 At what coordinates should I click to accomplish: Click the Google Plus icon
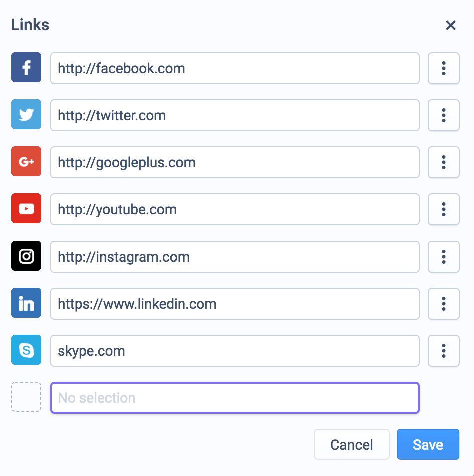pyautogui.click(x=26, y=161)
